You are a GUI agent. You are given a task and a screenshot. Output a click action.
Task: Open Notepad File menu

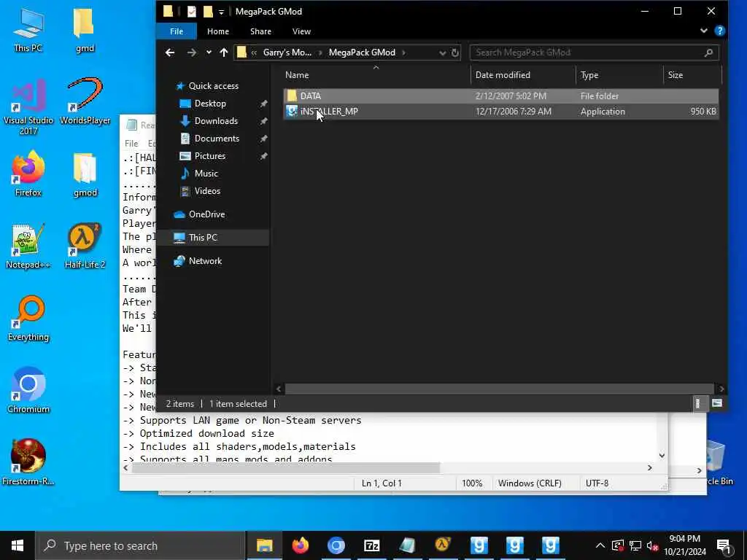131,144
